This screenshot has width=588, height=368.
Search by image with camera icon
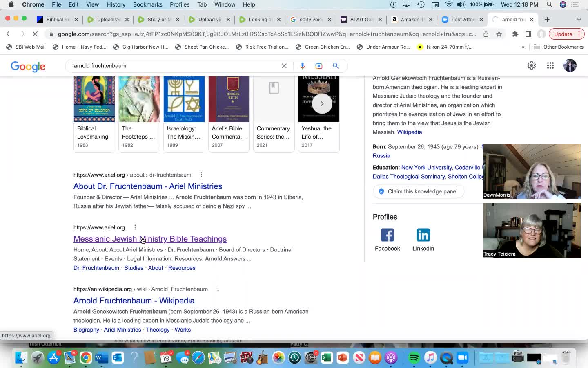(x=319, y=66)
